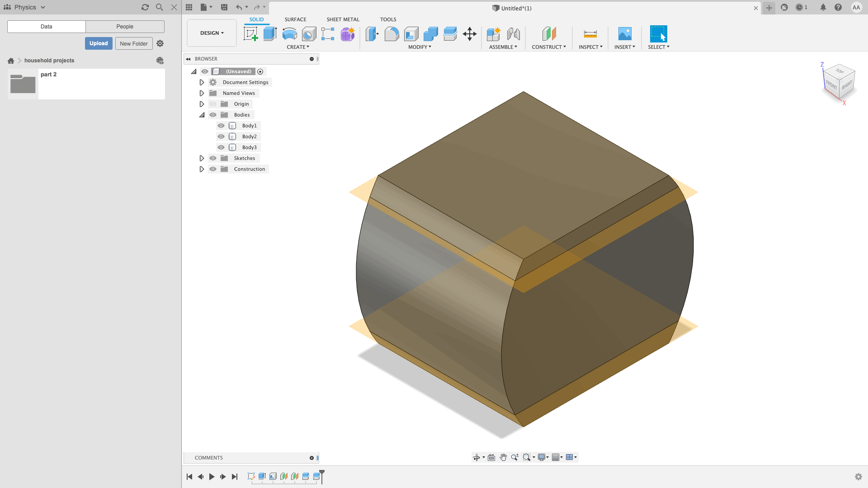Click the Measure inspect icon

[x=590, y=34]
